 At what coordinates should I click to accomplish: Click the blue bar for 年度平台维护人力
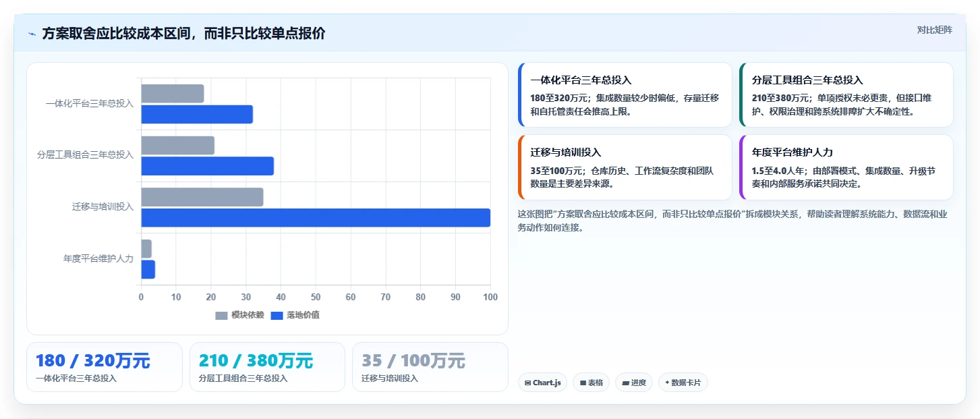[x=148, y=269]
